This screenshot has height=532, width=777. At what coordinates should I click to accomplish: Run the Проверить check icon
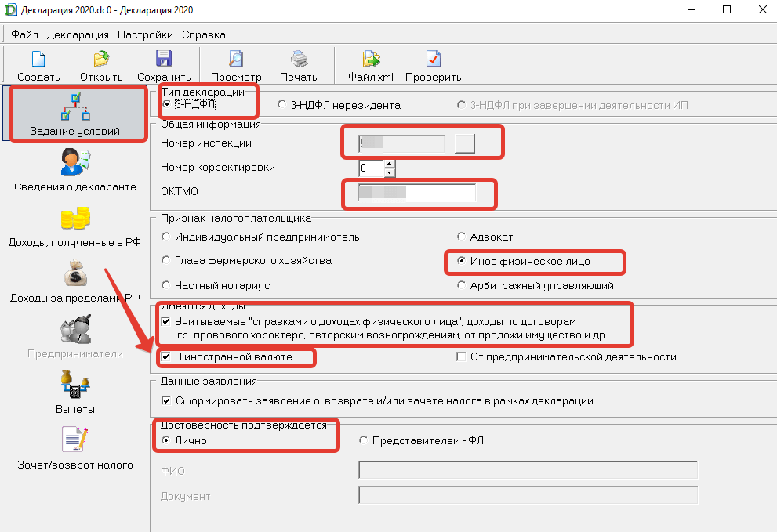(x=433, y=60)
